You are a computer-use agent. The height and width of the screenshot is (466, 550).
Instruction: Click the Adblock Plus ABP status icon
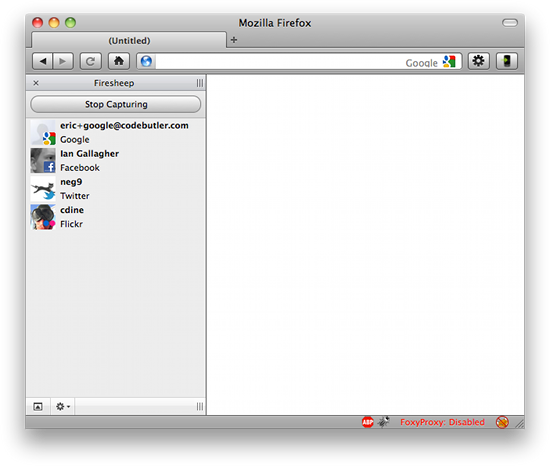tap(367, 422)
